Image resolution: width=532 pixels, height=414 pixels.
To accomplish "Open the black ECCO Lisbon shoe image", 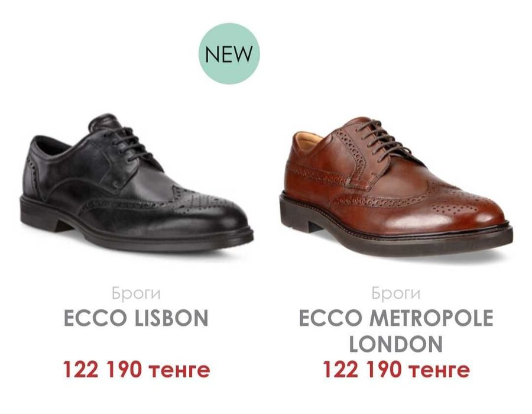I will click(137, 183).
